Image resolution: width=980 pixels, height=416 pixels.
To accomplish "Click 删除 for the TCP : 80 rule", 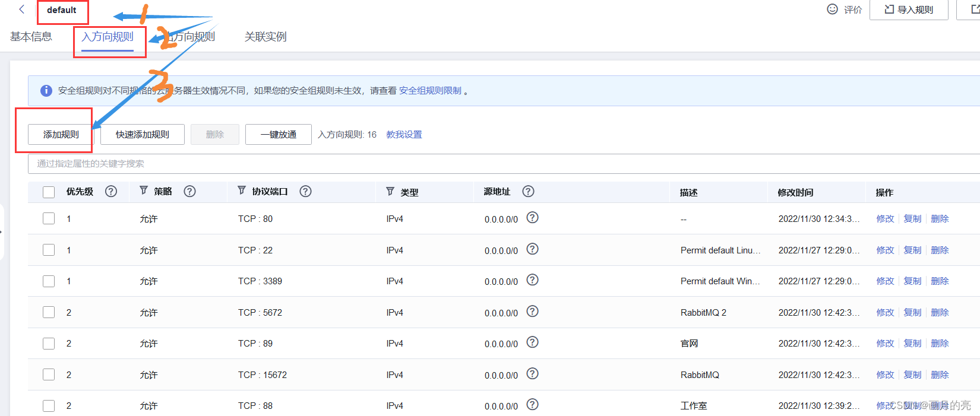I will [940, 219].
